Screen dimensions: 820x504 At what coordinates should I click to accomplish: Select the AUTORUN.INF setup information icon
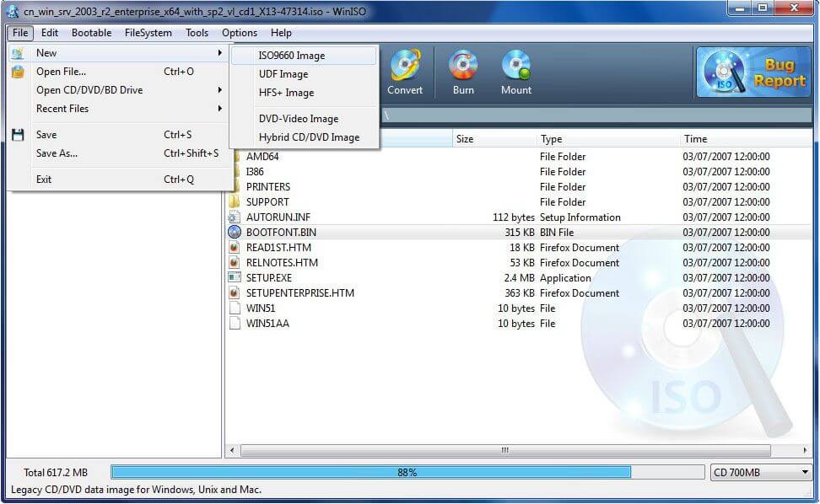click(234, 217)
